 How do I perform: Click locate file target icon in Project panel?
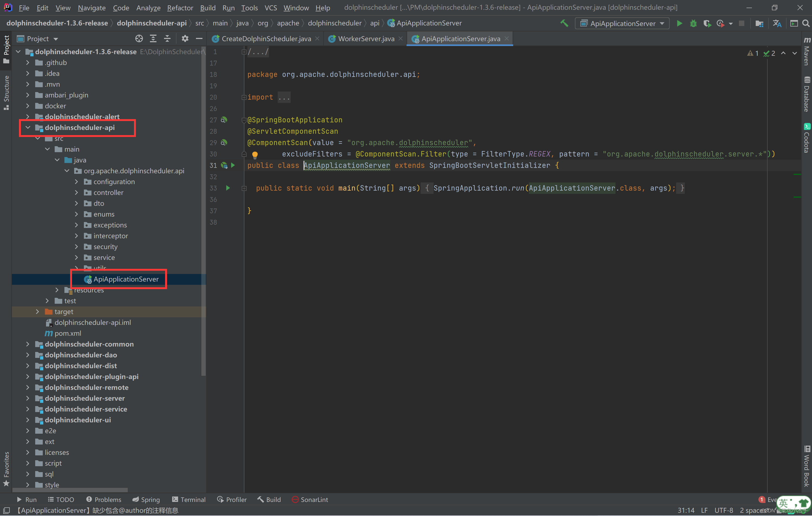[139, 39]
